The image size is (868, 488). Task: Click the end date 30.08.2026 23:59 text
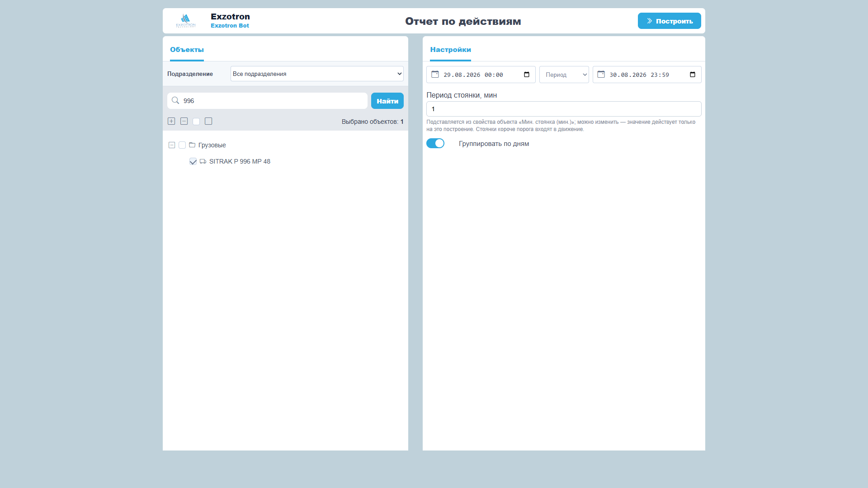(x=639, y=75)
